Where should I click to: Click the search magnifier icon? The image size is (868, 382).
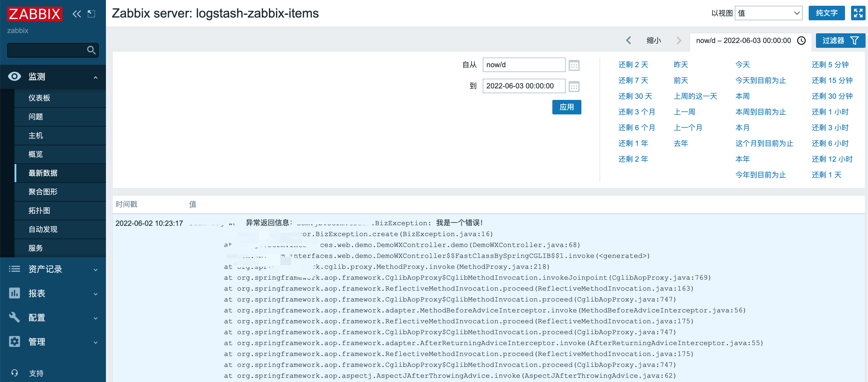(91, 50)
